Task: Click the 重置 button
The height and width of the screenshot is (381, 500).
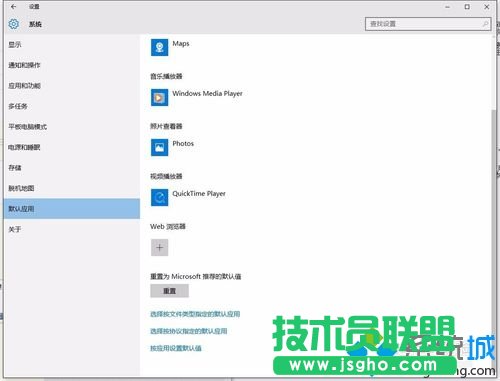Action: tap(169, 291)
